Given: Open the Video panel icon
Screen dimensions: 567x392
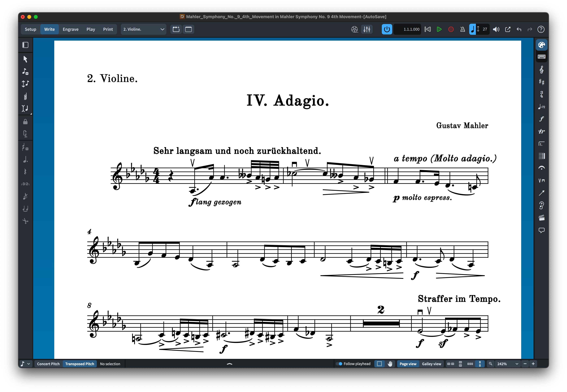Looking at the screenshot, I should click(x=541, y=218).
